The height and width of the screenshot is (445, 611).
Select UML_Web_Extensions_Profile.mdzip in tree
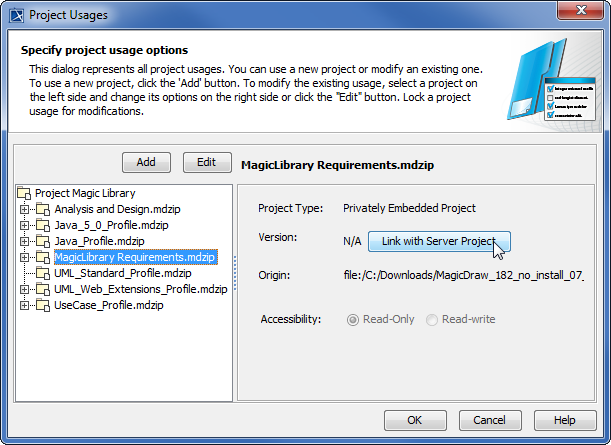141,289
